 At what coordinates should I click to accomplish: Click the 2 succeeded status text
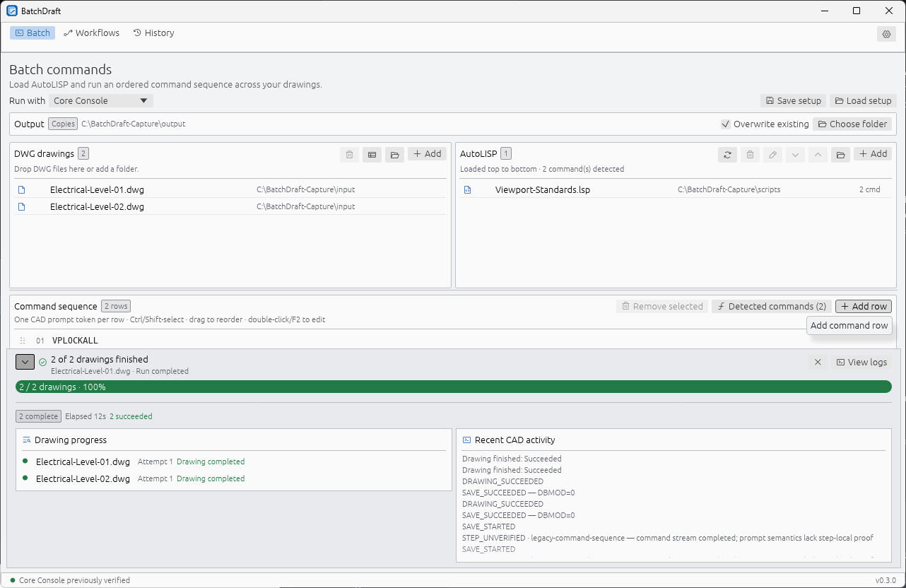131,416
